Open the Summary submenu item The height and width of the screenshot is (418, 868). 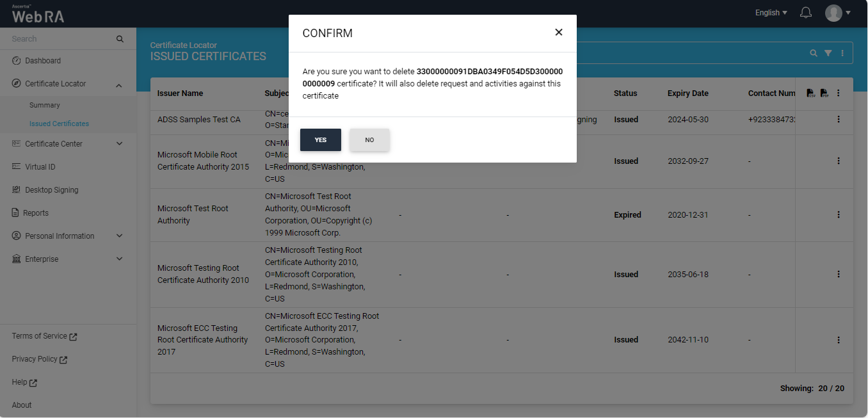(x=45, y=105)
